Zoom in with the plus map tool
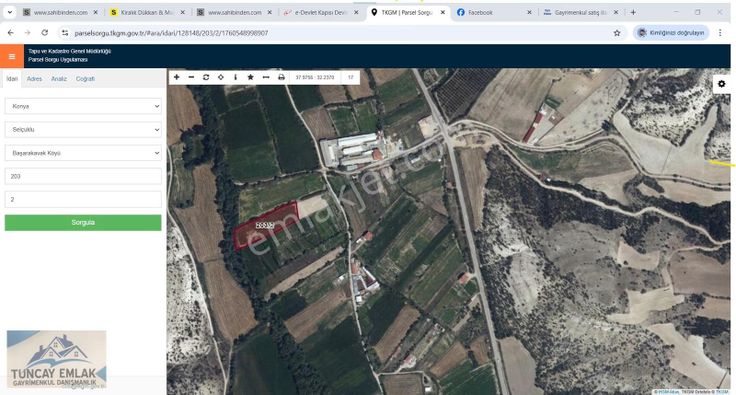 (x=177, y=77)
